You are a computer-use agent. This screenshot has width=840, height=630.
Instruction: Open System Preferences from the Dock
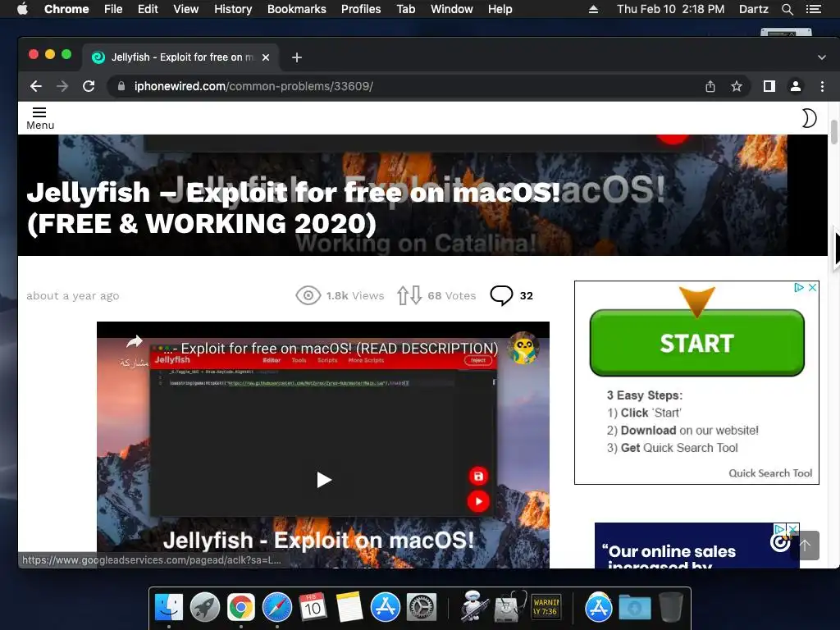point(422,608)
